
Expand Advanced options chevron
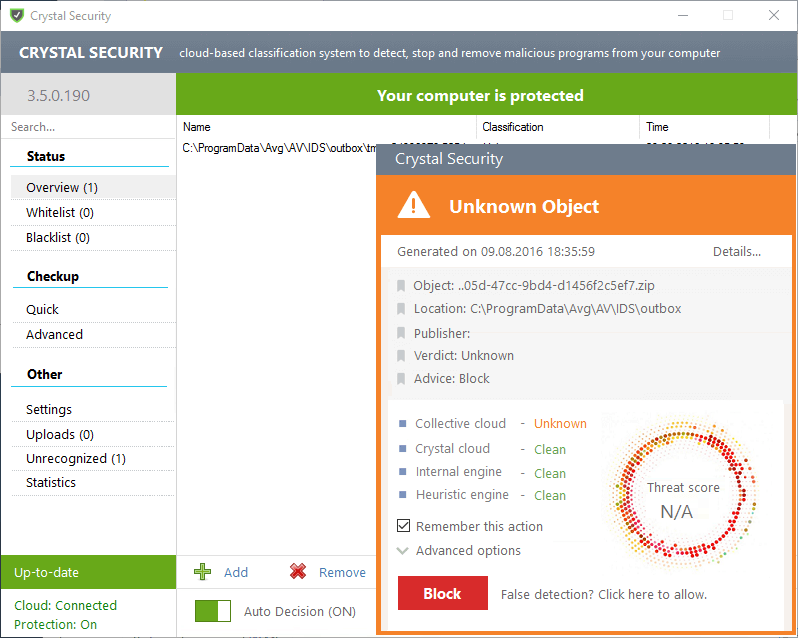[x=403, y=550]
